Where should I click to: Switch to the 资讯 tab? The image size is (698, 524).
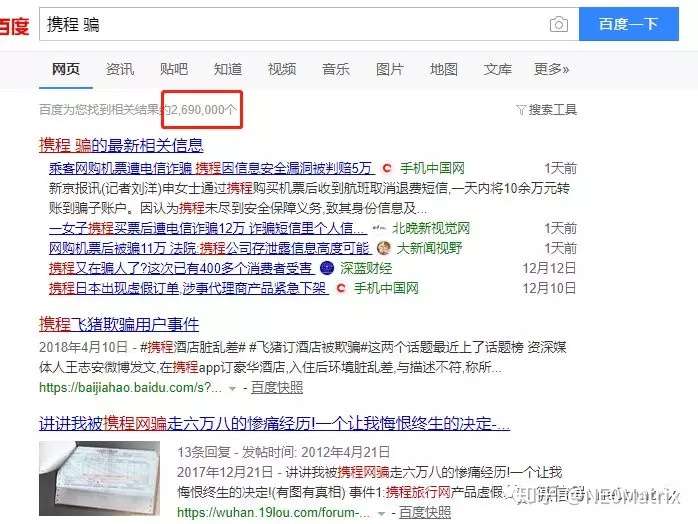120,69
